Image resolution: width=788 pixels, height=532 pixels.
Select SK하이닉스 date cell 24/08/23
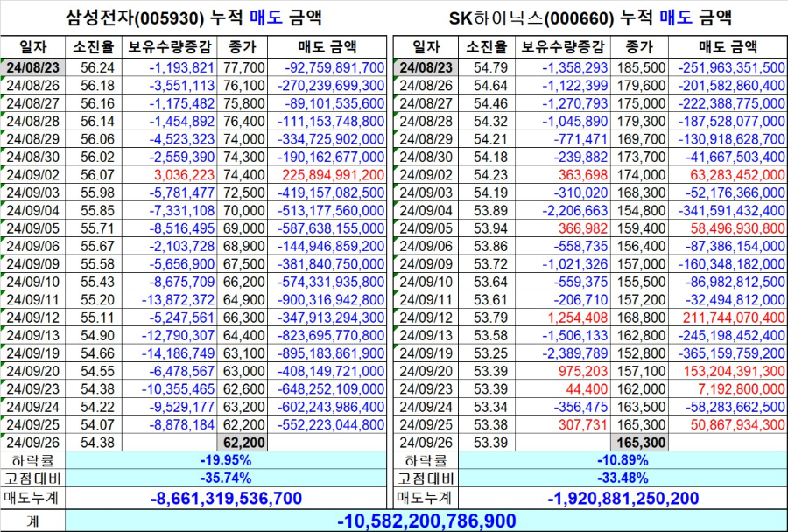[426, 67]
